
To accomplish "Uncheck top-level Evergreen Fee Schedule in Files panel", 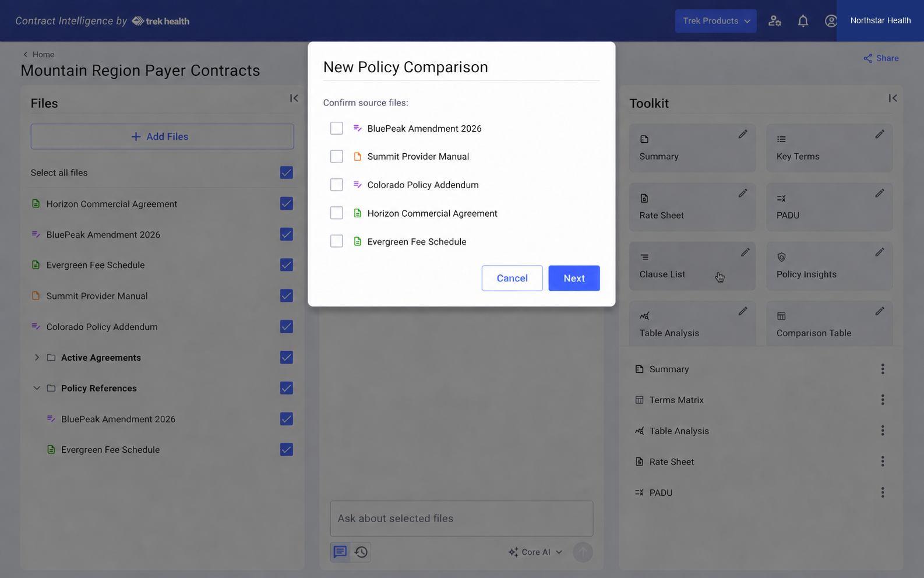I will [287, 265].
